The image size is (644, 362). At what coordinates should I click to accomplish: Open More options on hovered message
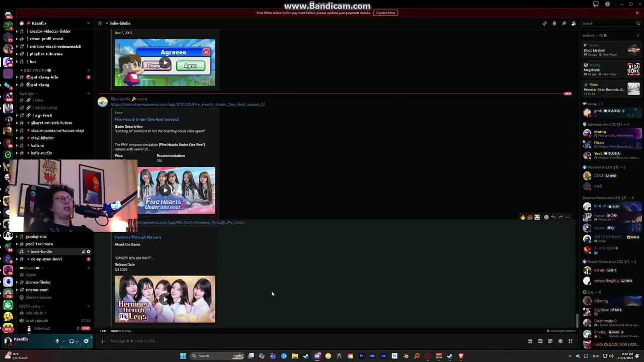pos(568,217)
